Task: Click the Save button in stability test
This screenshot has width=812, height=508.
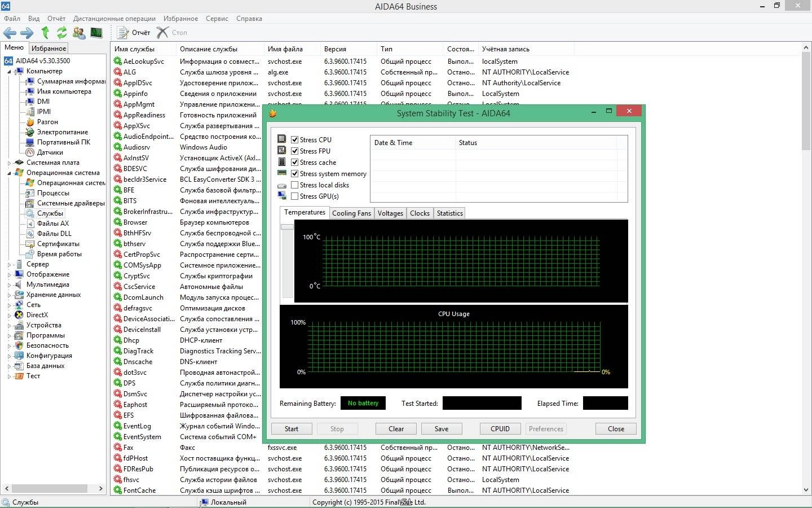Action: 442,429
